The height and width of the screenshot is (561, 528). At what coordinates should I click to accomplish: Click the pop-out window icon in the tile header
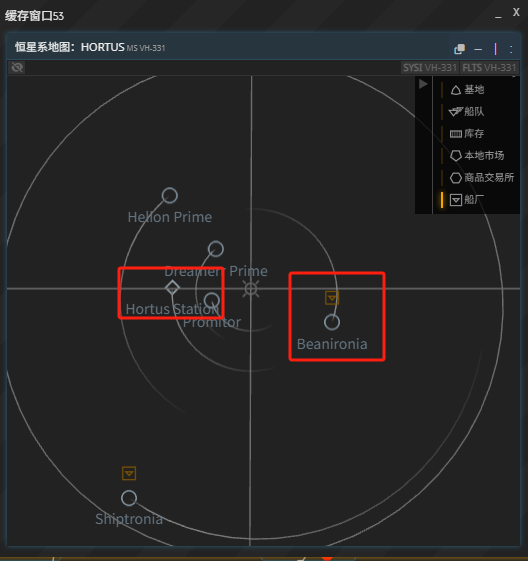pyautogui.click(x=459, y=49)
